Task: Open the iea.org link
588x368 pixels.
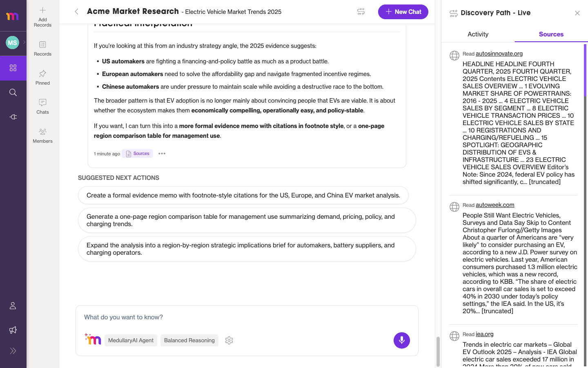Action: (485, 334)
